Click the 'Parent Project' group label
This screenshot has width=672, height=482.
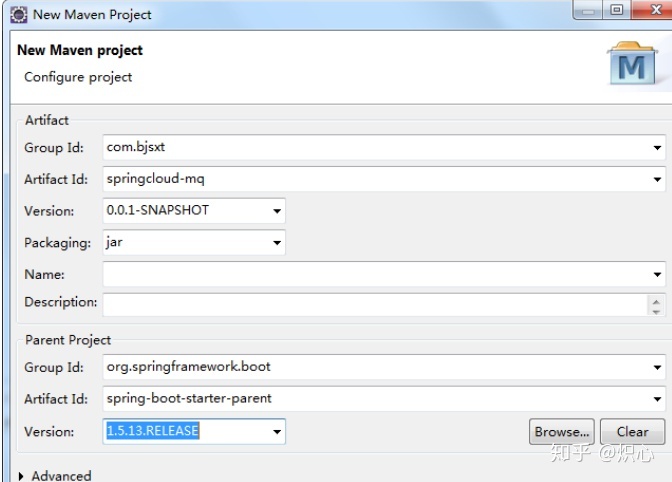click(68, 340)
